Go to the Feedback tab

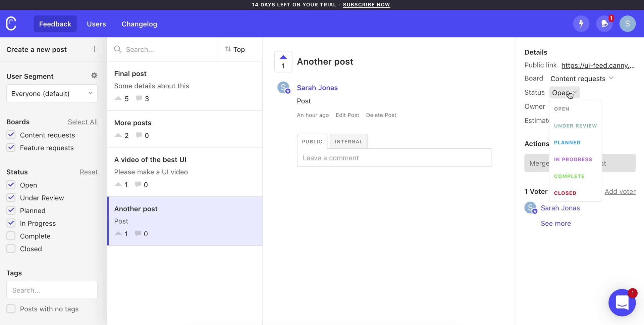55,24
